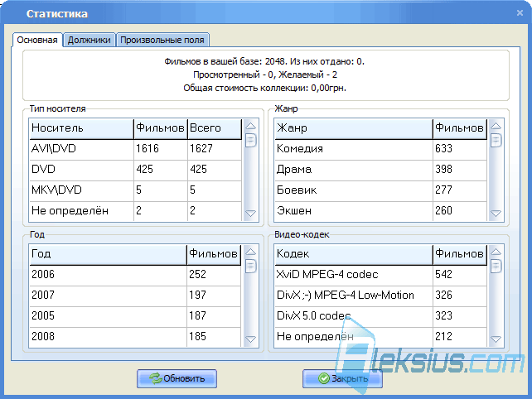Click the 1616 films count cell
This screenshot has width=532, height=399.
[161, 149]
